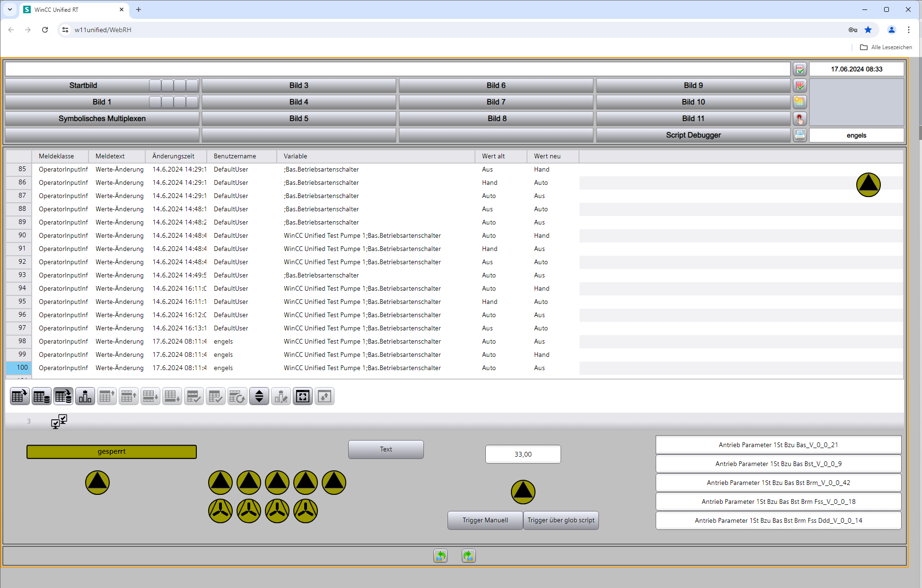Sort by the Änderungszeit column header

click(173, 156)
